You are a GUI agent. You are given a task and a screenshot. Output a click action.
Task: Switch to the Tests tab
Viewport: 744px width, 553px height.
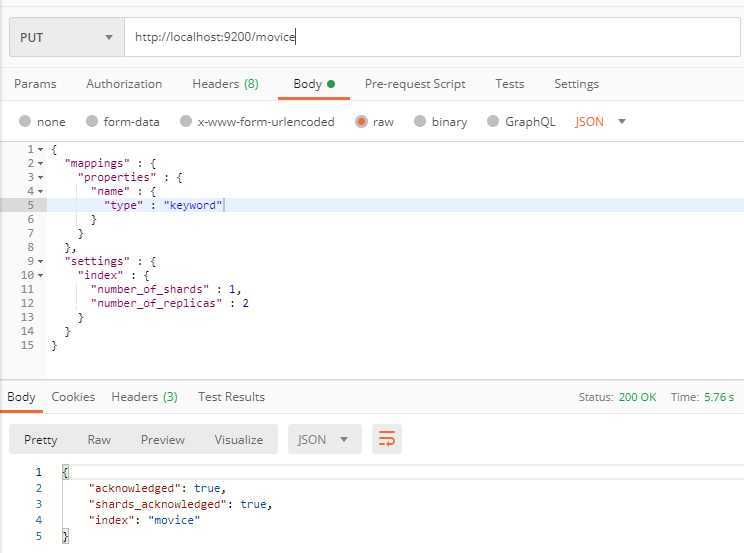(510, 84)
